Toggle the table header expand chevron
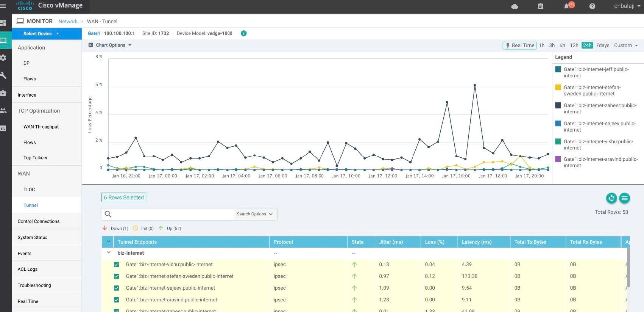Image resolution: width=644 pixels, height=312 pixels. (109, 242)
